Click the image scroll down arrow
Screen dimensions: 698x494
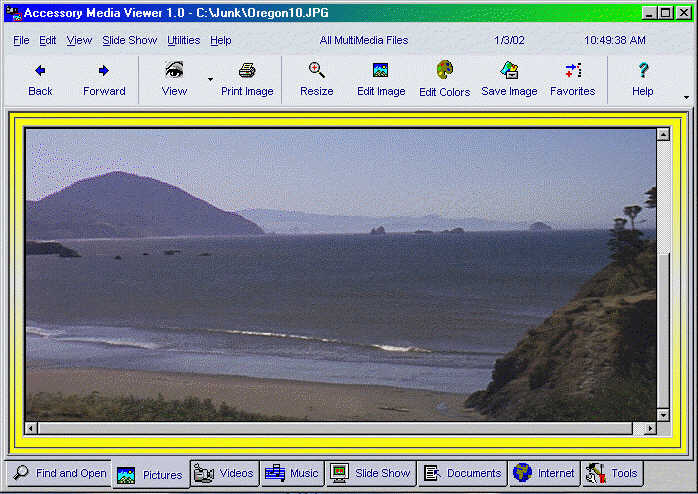(663, 415)
